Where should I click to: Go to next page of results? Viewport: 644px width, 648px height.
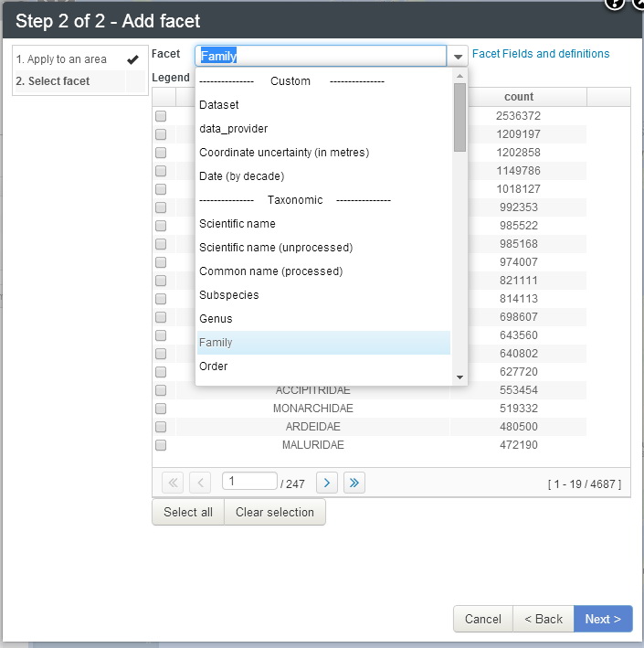[327, 483]
